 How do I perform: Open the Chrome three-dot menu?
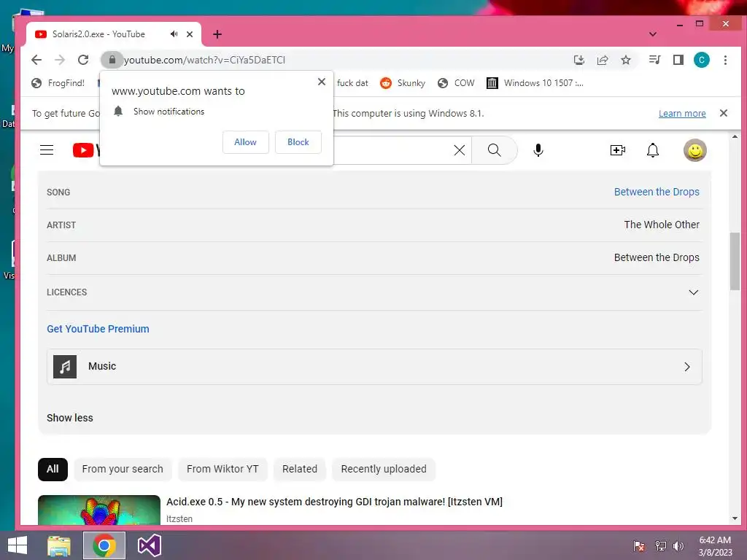click(725, 60)
